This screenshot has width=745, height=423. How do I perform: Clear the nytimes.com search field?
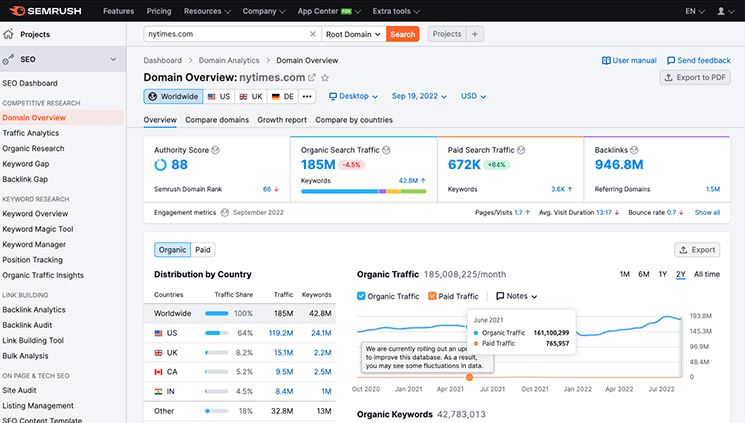click(313, 34)
